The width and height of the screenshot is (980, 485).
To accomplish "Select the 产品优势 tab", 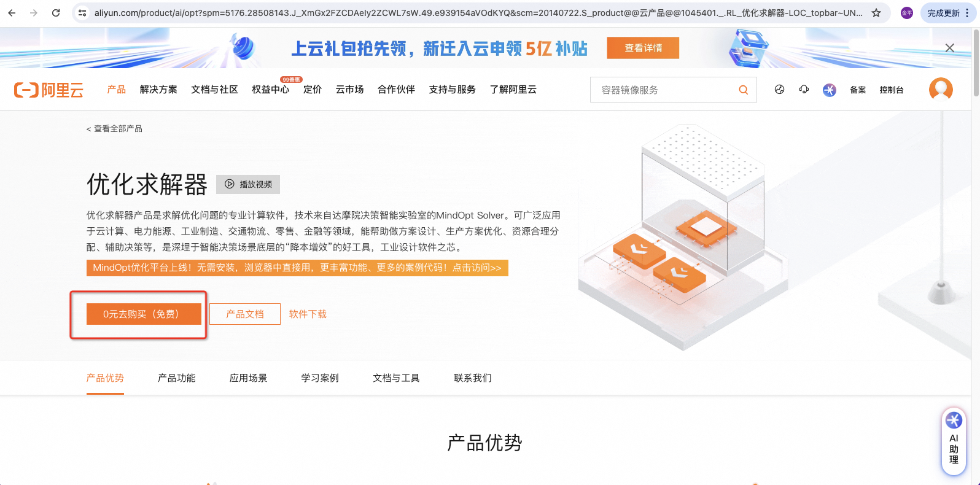I will point(105,378).
